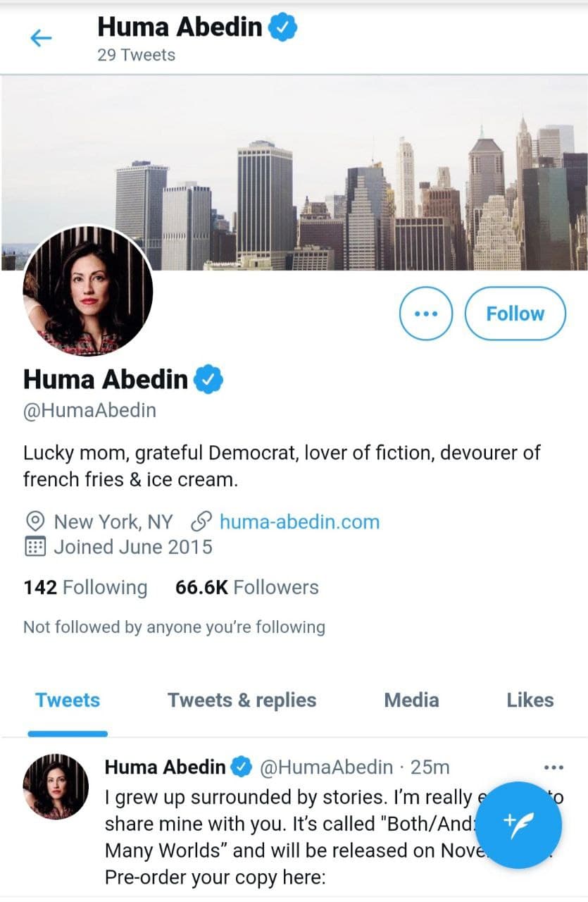Switch to the Media tab
This screenshot has width=588, height=902.
point(411,700)
